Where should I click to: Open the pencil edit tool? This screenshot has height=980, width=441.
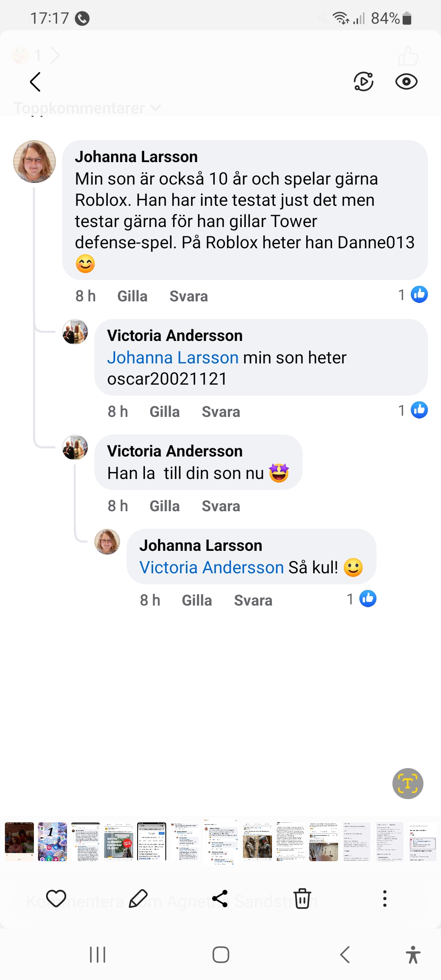click(x=138, y=898)
